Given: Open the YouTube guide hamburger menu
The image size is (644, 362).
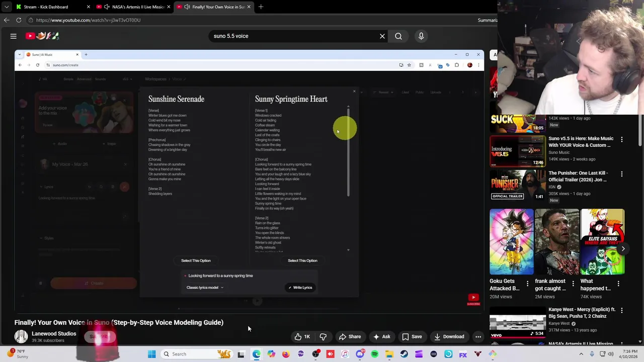Looking at the screenshot, I should click(14, 36).
